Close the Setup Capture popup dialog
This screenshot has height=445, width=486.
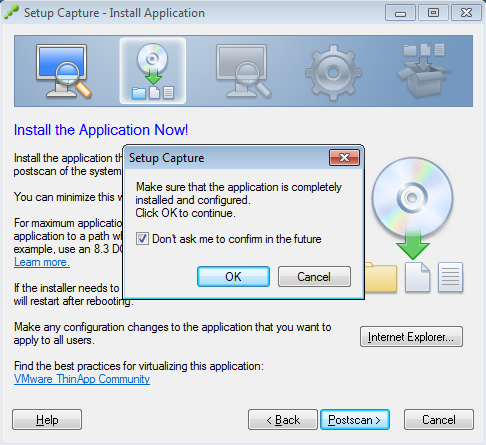tap(344, 158)
